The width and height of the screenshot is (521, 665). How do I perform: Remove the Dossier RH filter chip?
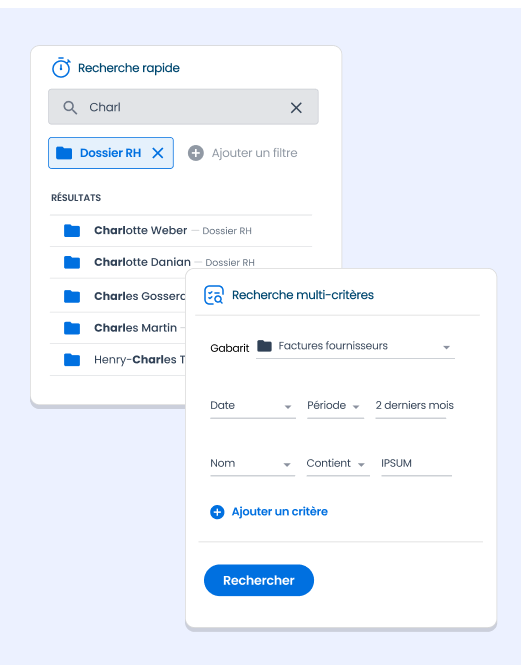pos(158,153)
